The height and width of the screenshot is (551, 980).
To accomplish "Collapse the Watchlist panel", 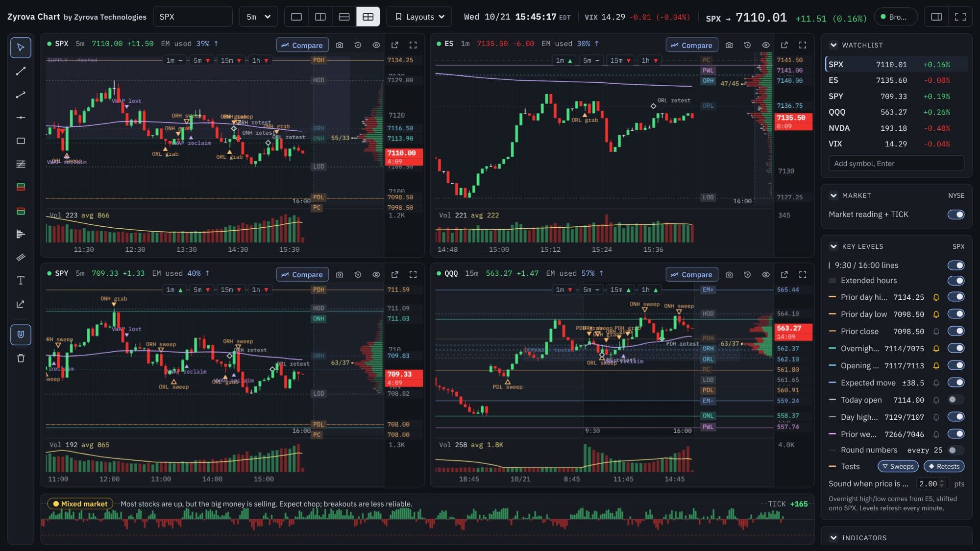I will 833,45.
